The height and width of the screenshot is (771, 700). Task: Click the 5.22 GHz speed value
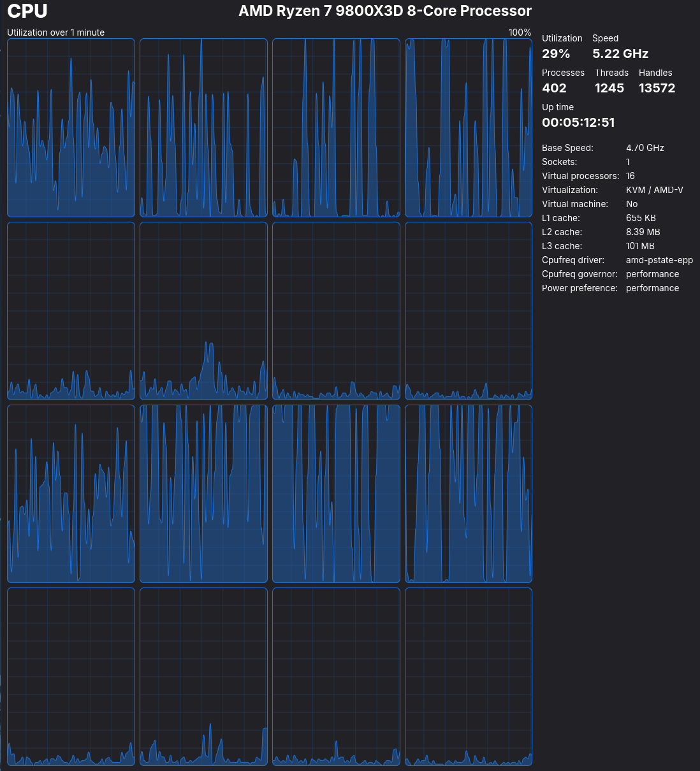pos(620,54)
